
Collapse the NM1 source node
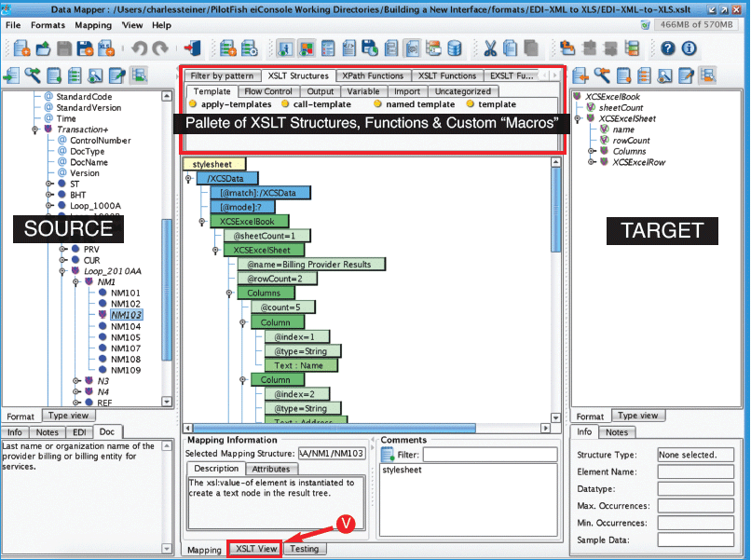click(x=75, y=282)
